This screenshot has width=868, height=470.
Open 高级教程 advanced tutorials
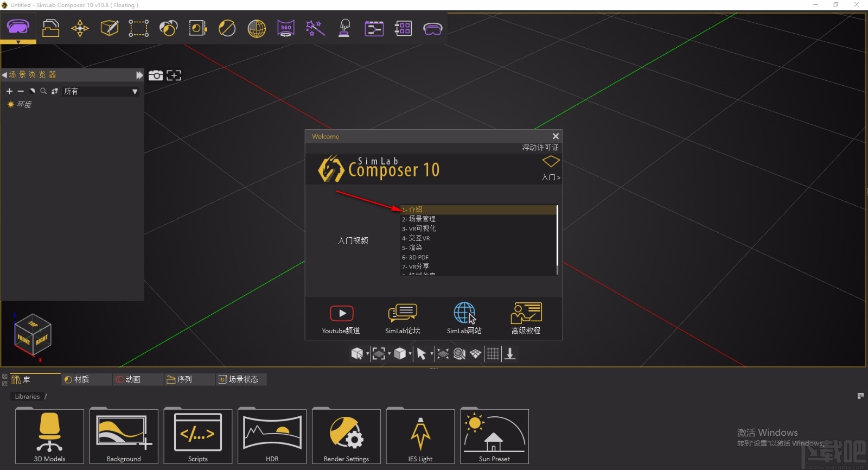[x=526, y=319]
